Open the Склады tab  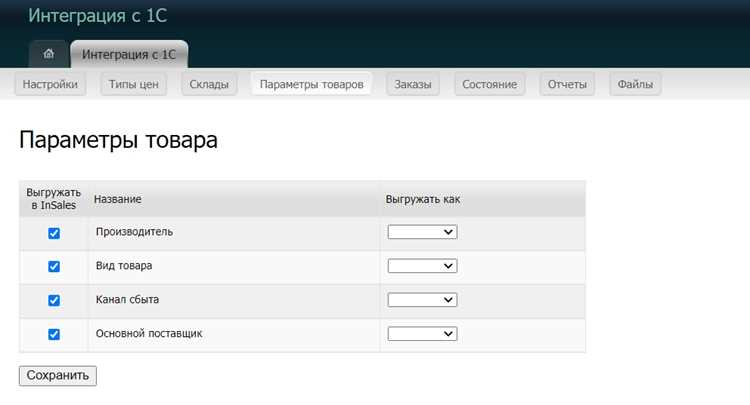click(x=209, y=84)
